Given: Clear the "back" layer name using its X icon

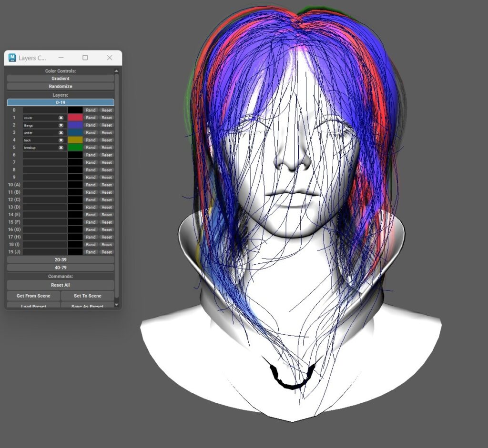Looking at the screenshot, I should (x=61, y=139).
